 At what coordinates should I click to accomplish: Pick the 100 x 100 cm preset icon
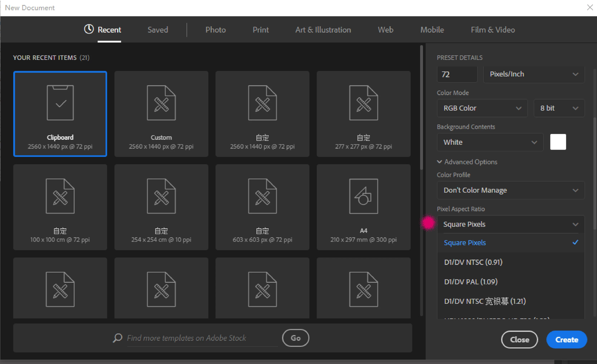click(x=60, y=196)
